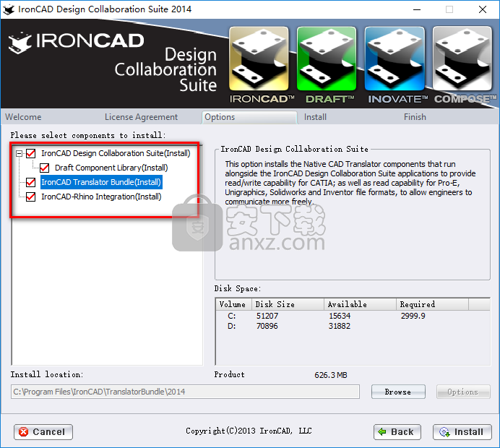The width and height of the screenshot is (500, 448).
Task: Click the 51207 disk size value
Action: point(267,316)
